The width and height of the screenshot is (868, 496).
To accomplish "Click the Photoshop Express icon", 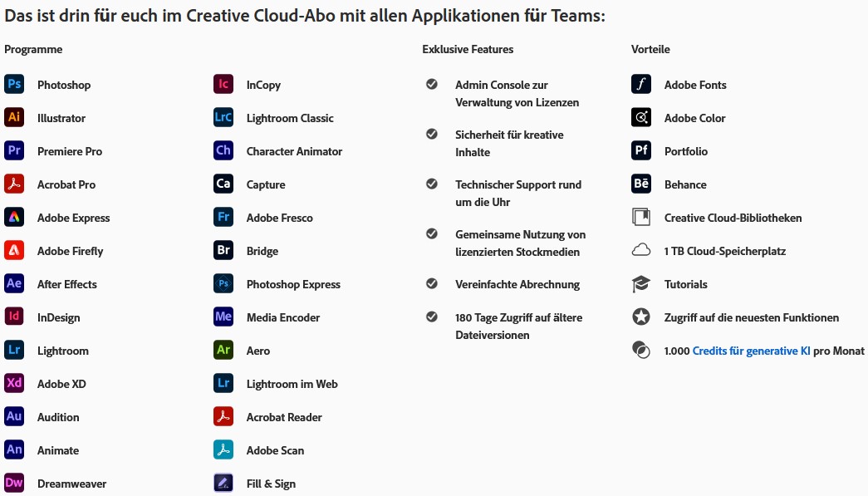I will point(223,283).
